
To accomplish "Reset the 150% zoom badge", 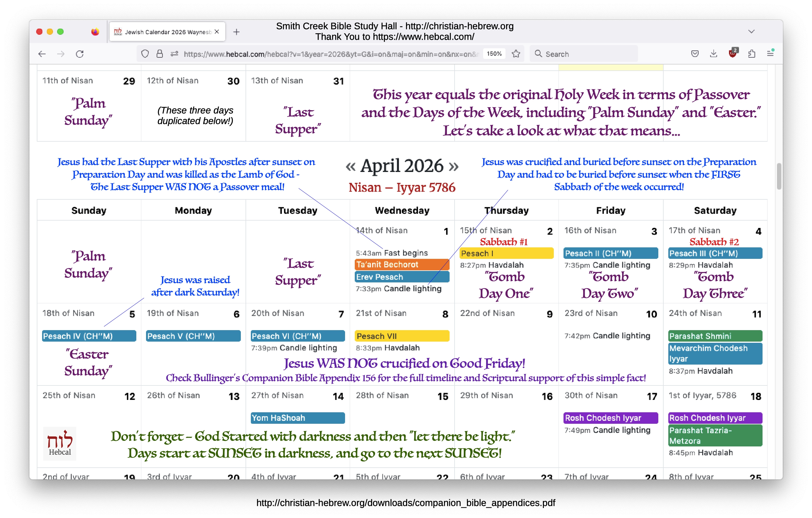I will [x=494, y=54].
